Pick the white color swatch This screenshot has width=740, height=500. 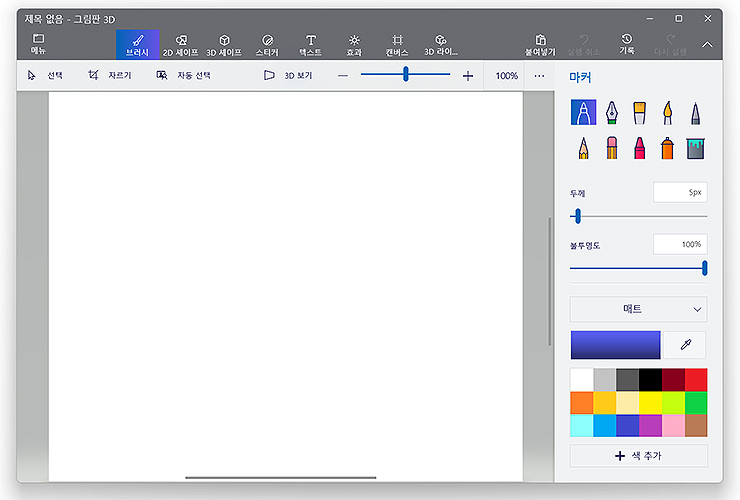[581, 380]
